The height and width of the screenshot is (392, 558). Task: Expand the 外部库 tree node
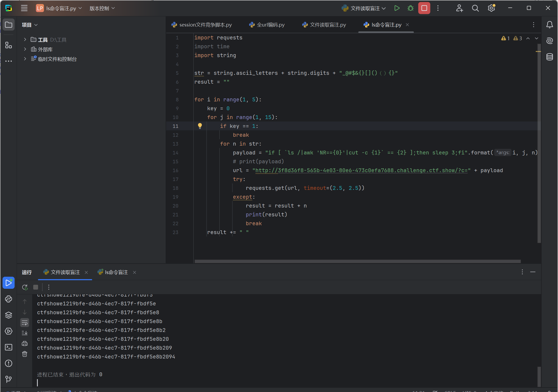25,49
